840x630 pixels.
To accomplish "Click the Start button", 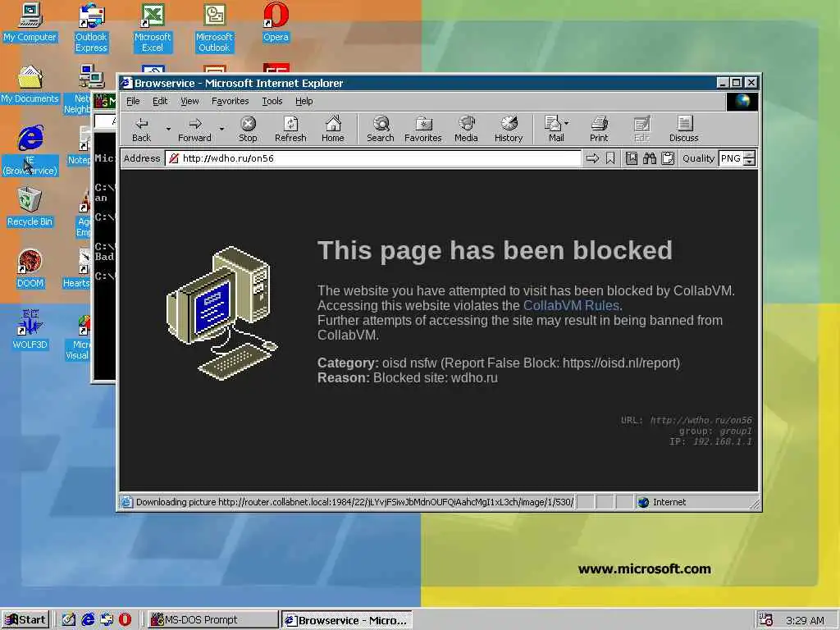I will [x=25, y=620].
